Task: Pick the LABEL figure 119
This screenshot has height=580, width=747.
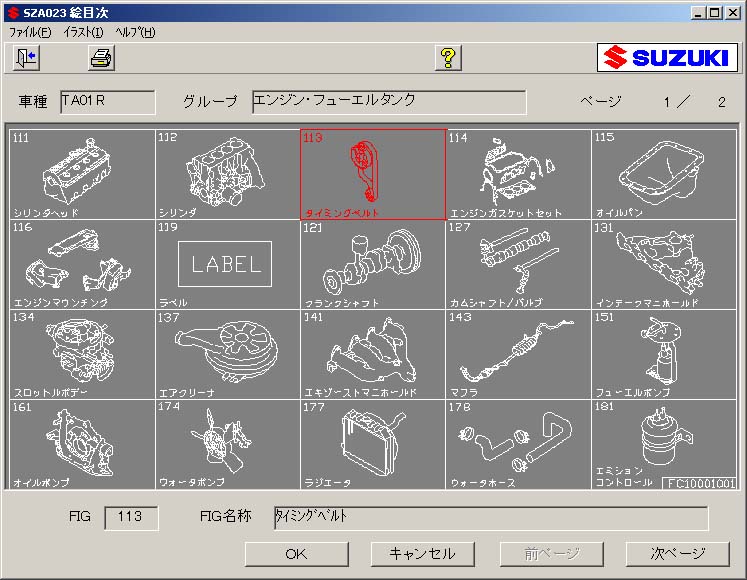Action: pos(227,264)
